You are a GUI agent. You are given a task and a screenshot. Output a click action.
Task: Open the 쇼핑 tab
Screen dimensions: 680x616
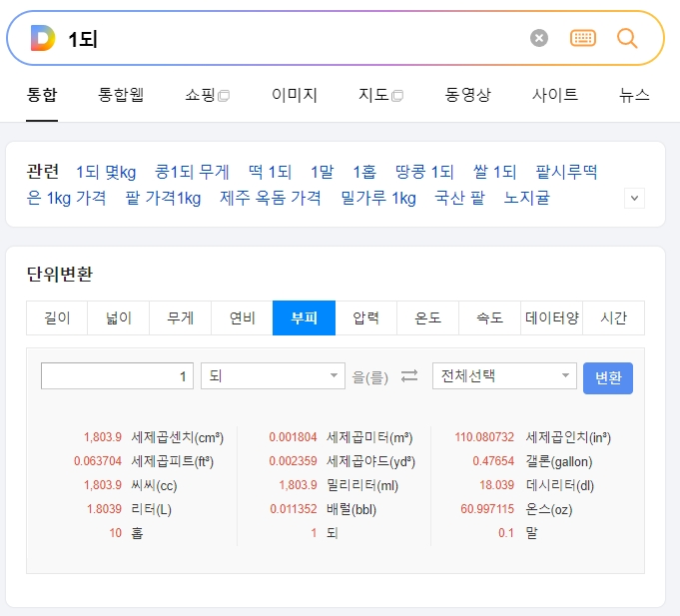[207, 95]
